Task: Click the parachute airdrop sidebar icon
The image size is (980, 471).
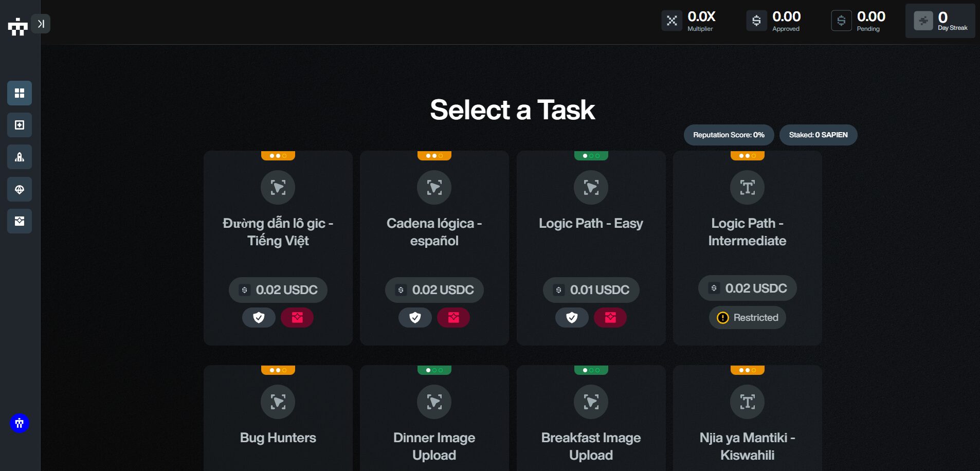Action: 20,189
